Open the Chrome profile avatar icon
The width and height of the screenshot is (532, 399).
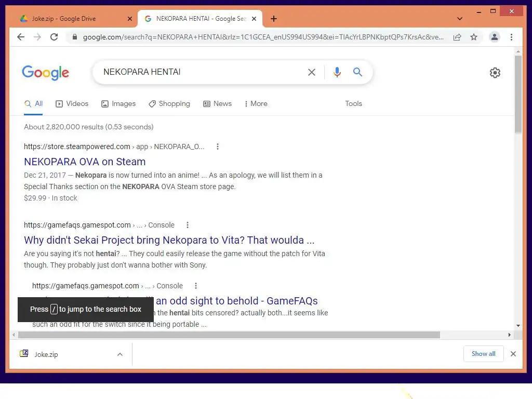click(x=495, y=37)
